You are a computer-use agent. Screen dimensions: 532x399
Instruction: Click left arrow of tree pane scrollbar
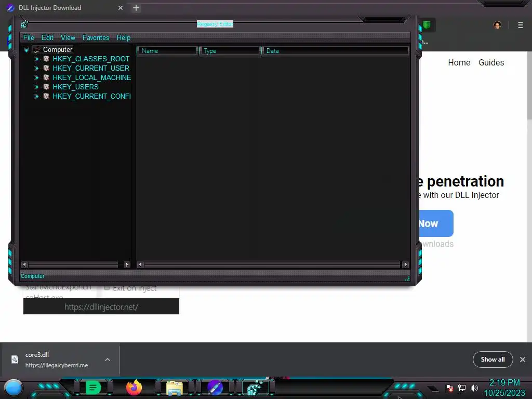click(24, 264)
